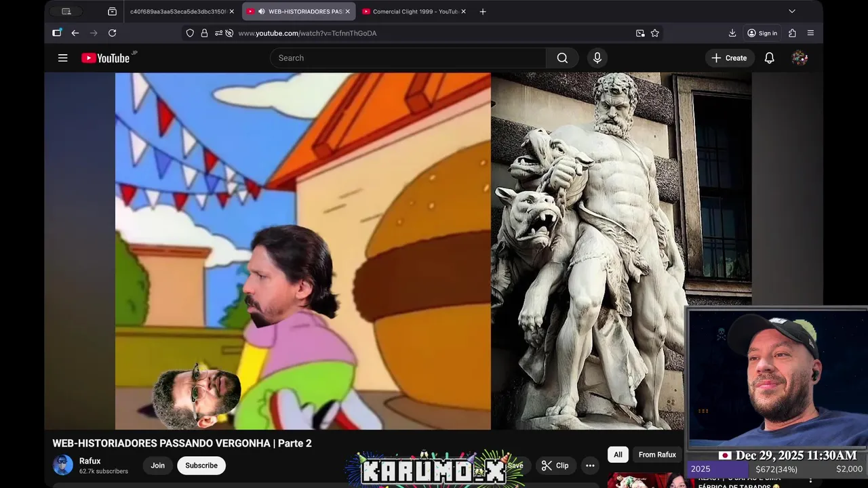The image size is (868, 488).
Task: Focus the YouTube Search field
Action: (x=408, y=58)
